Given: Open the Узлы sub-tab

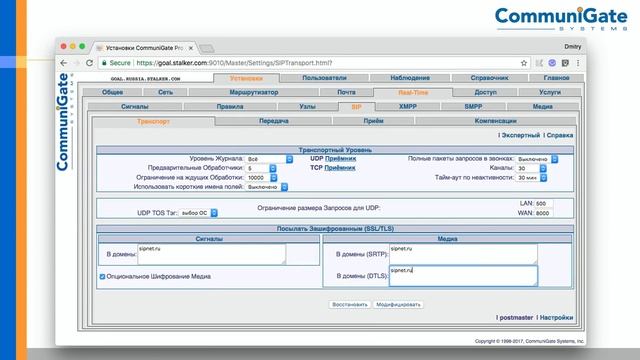Looking at the screenshot, I should pos(307,107).
